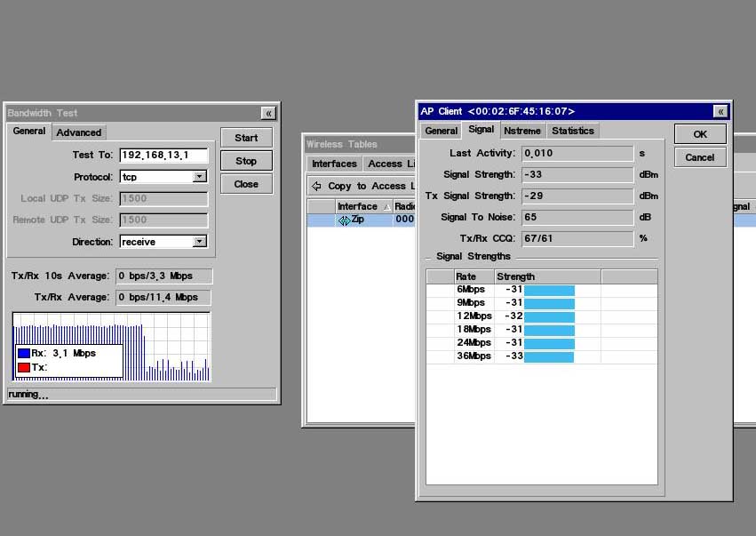Select the Signal tab in AP Client
Viewport: 756px width, 536px height.
pyautogui.click(x=481, y=129)
